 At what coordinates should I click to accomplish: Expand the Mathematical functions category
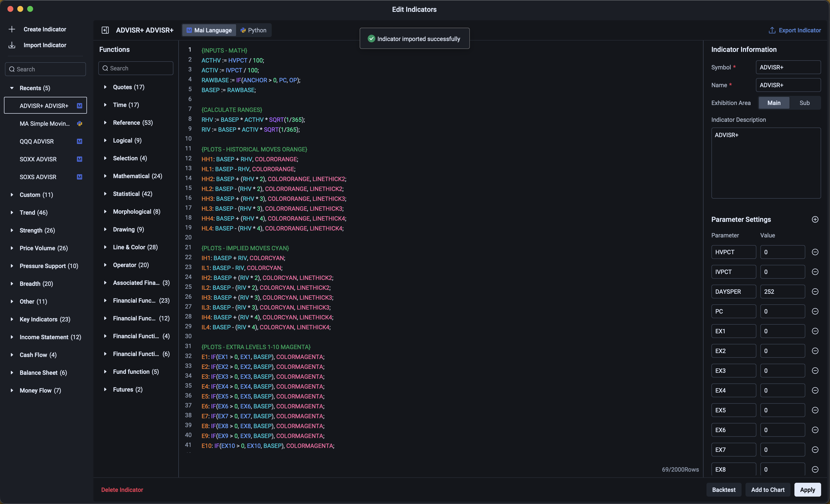click(105, 176)
